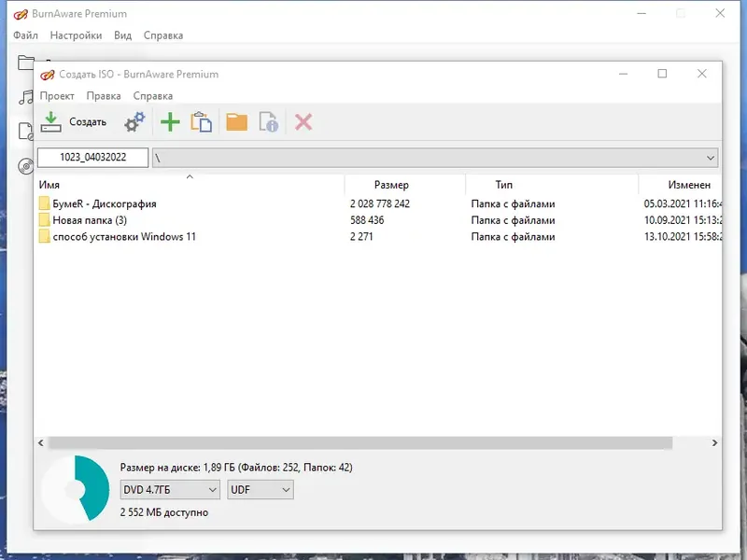
Task: Click the 2 552 МБ доступно text
Action: point(164,512)
